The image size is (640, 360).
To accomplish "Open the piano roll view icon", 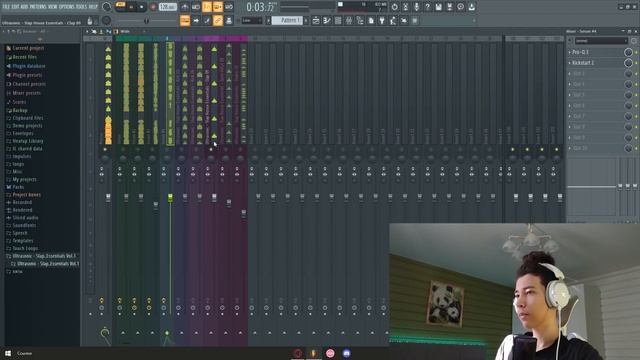I will pos(327,20).
